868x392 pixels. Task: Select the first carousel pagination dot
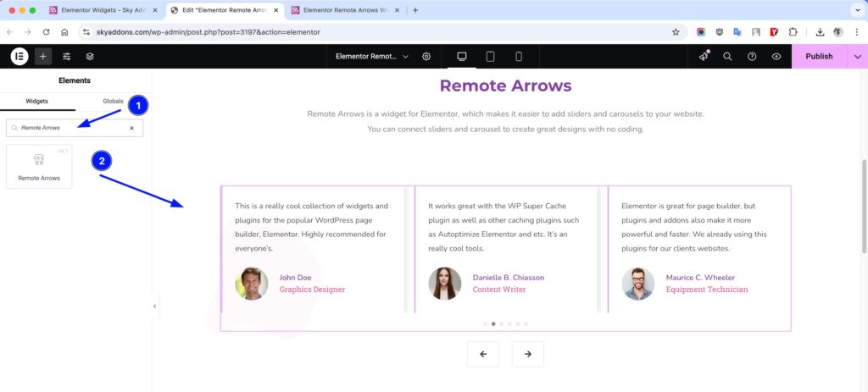[485, 324]
